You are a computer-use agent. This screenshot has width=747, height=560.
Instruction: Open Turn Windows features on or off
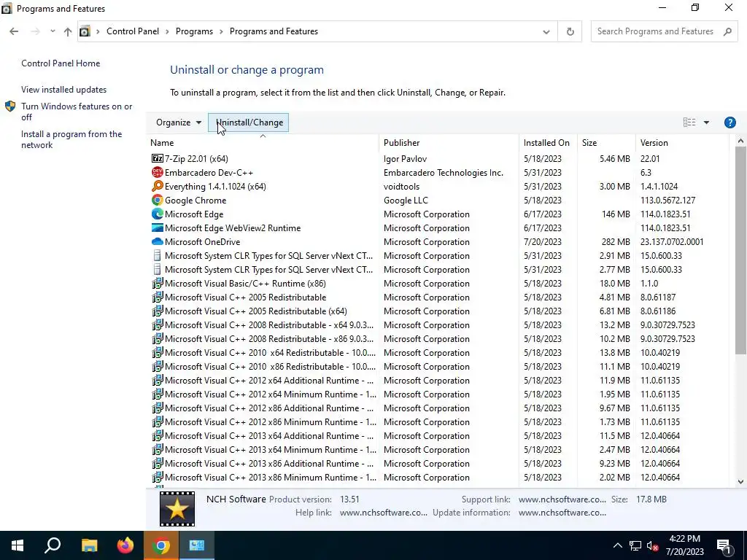pos(77,112)
